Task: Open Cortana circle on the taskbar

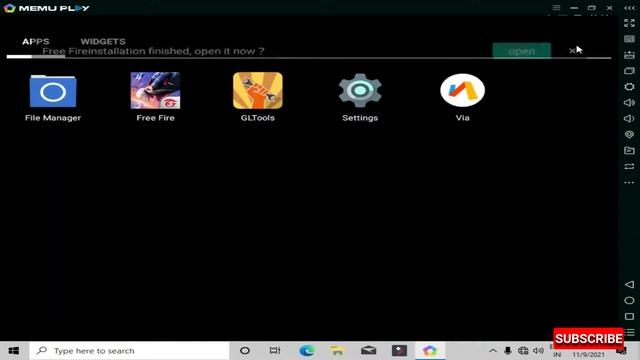Action: point(245,351)
